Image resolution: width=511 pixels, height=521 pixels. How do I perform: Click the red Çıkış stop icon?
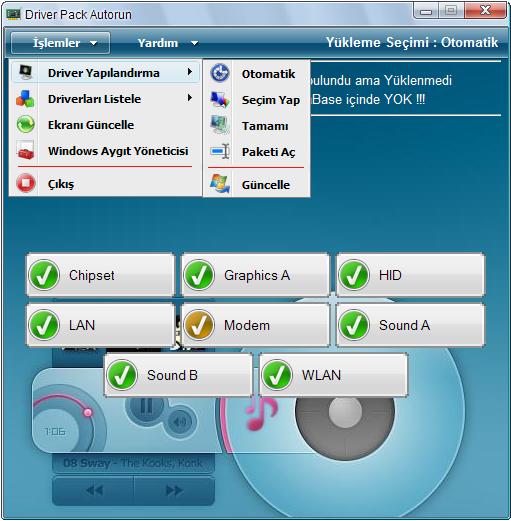click(x=26, y=183)
